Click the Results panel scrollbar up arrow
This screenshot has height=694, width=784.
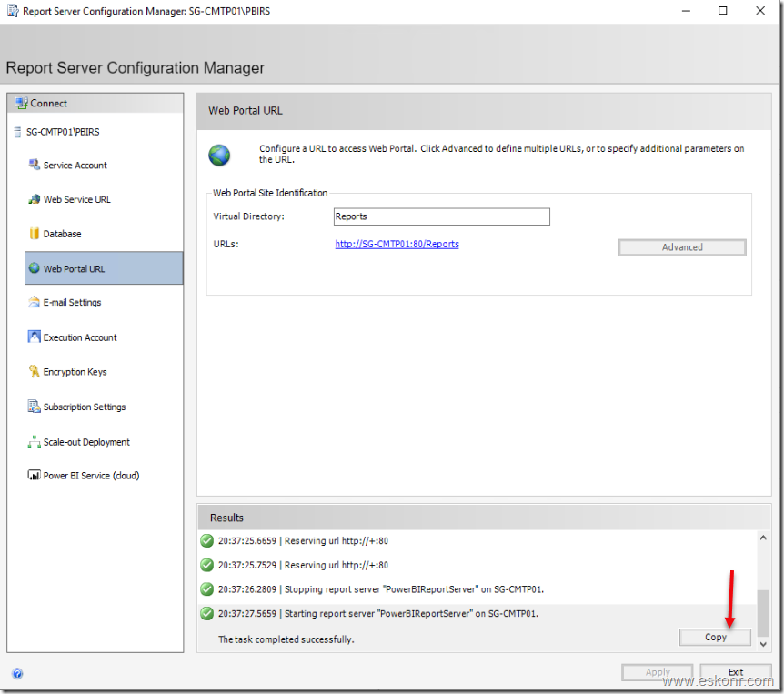point(763,538)
